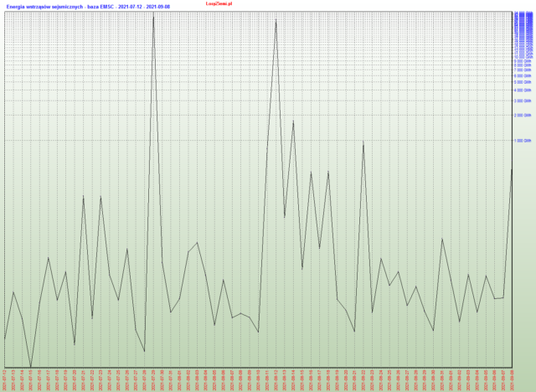Screen dimensions: 536x392
Task: Click the second tall spike's peak in mid-August
Action: tap(276, 19)
